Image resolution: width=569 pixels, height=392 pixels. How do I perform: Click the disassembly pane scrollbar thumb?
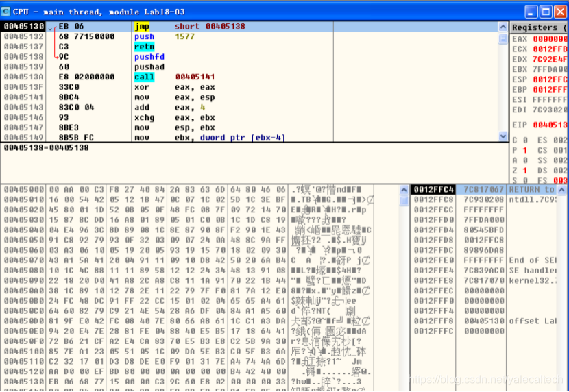(503, 38)
